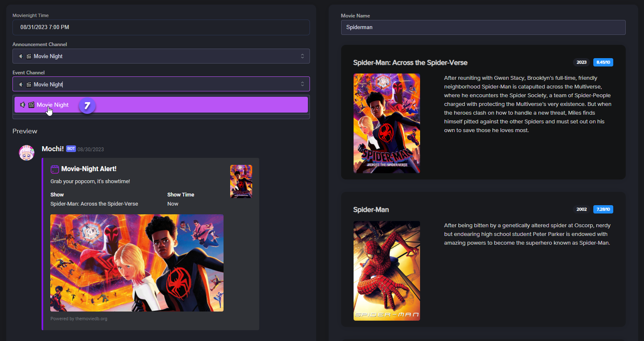Click the Movienight Time date field
Screen dimensions: 644x341
tap(161, 27)
